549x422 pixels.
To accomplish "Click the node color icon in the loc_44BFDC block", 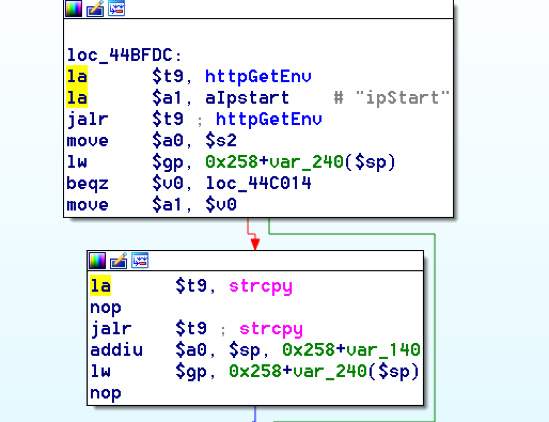I will (x=74, y=8).
